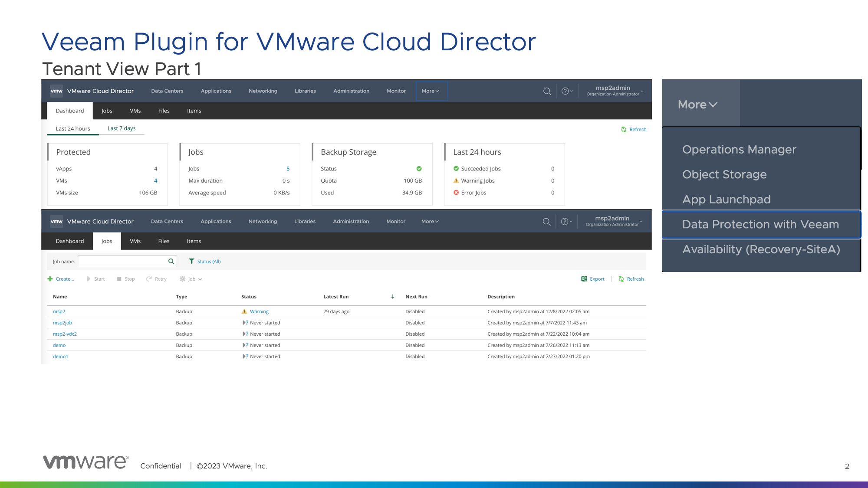This screenshot has height=488, width=868.
Task: Click the magnifier in the Job name field
Action: click(x=171, y=261)
